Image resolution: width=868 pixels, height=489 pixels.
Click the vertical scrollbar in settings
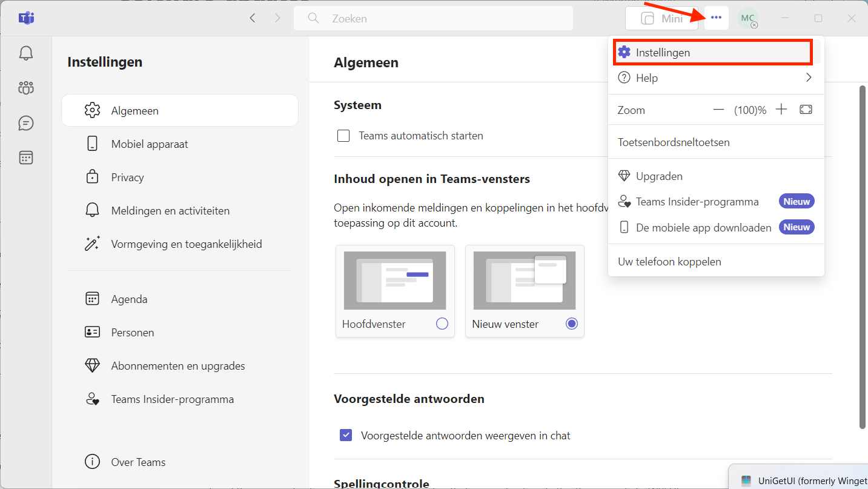coord(863,254)
